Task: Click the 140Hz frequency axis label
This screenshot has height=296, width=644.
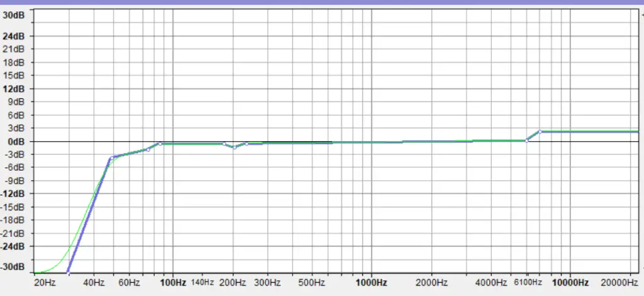Action: click(203, 283)
